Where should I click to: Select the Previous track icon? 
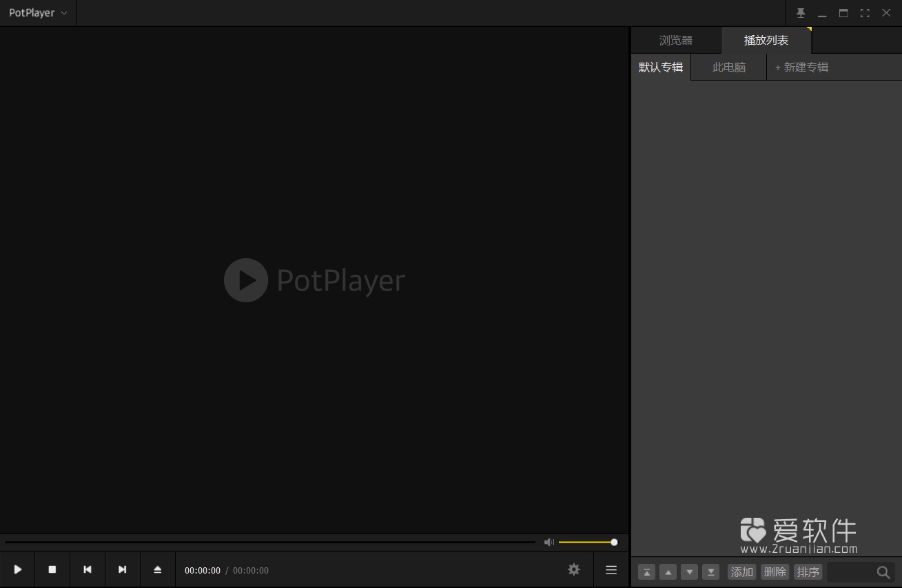tap(87, 569)
